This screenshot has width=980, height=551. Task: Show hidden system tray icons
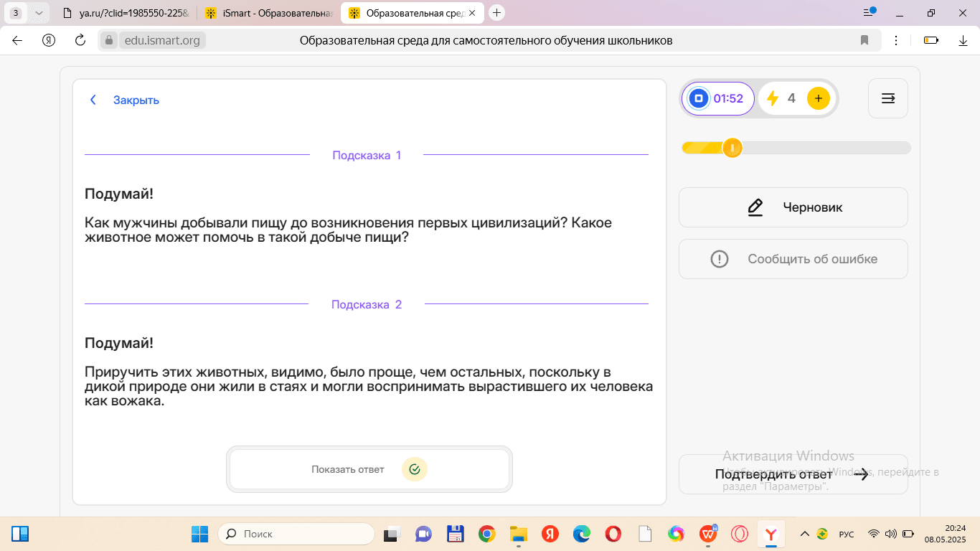804,534
